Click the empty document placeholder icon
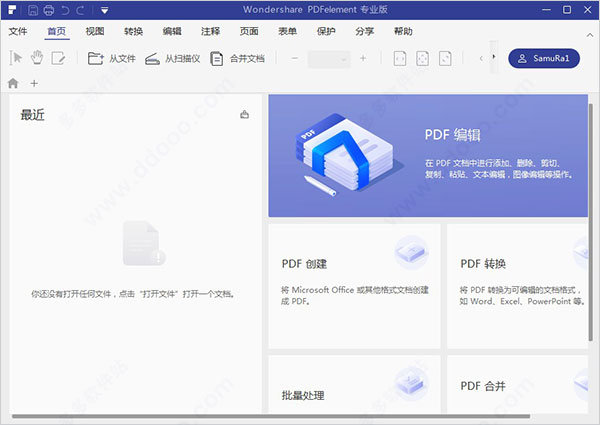 tap(144, 243)
